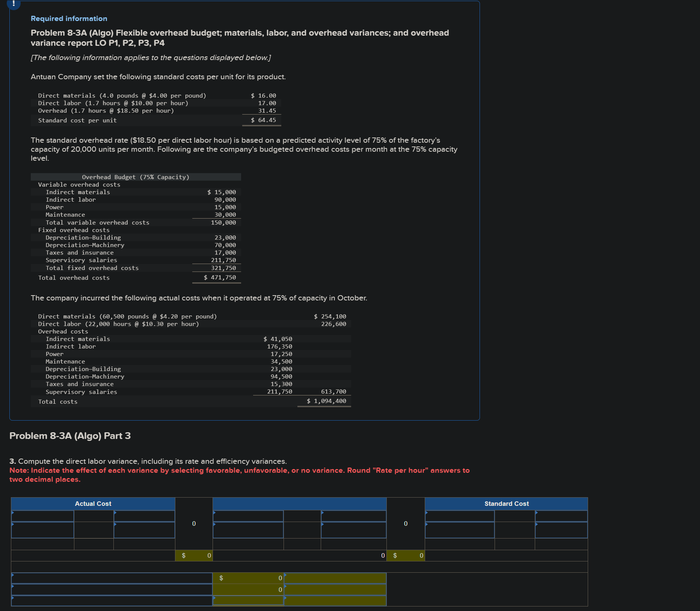Click the exclamation alert icon above Required information

(14, 4)
